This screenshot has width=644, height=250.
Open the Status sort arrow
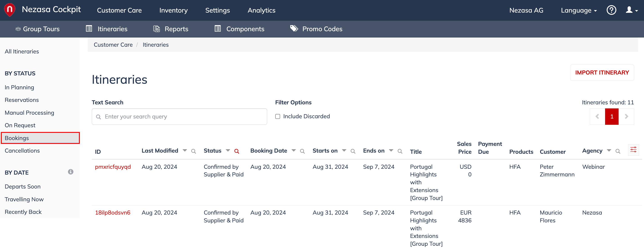(228, 150)
